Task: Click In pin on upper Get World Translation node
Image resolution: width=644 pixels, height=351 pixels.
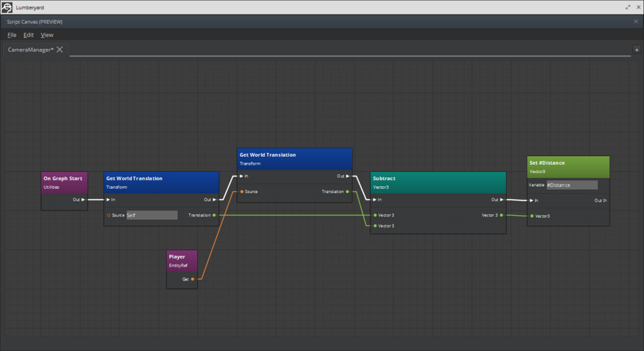Action: pyautogui.click(x=241, y=176)
